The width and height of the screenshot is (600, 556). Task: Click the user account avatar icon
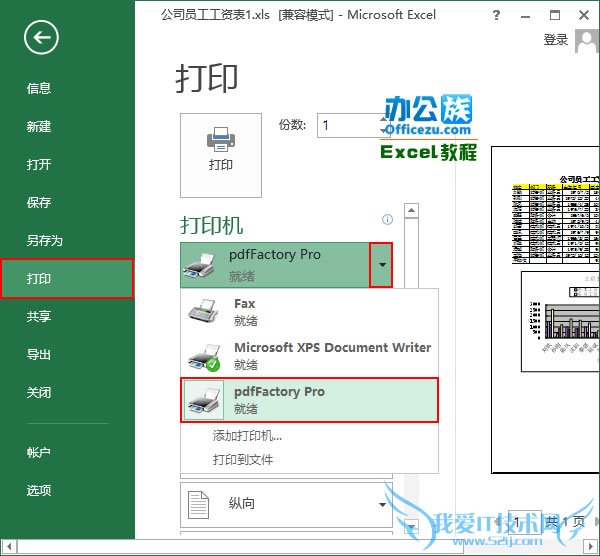tap(587, 41)
